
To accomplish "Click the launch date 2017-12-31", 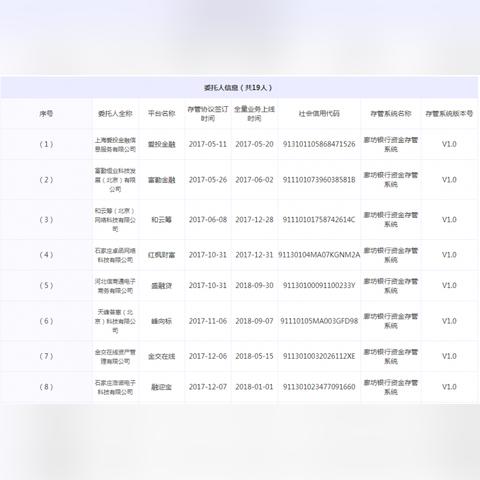I will pyautogui.click(x=254, y=255).
